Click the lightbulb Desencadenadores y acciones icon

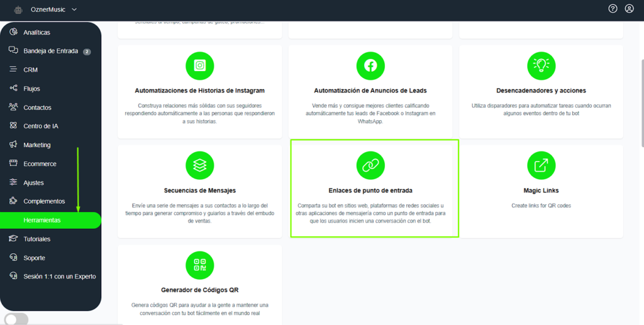tap(541, 65)
